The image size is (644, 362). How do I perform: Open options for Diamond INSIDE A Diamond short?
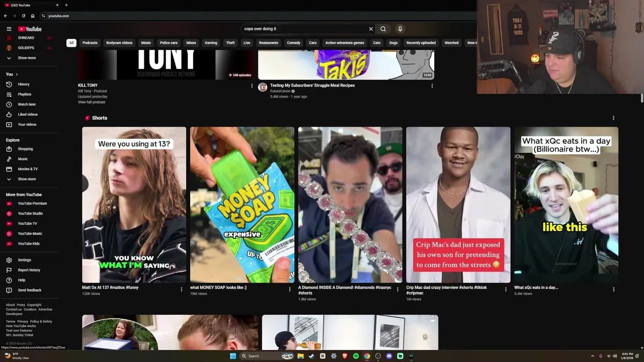[x=398, y=290]
